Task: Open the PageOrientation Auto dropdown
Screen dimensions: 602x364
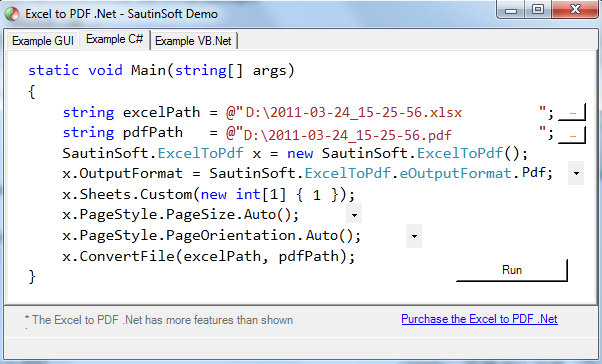Action: point(414,236)
